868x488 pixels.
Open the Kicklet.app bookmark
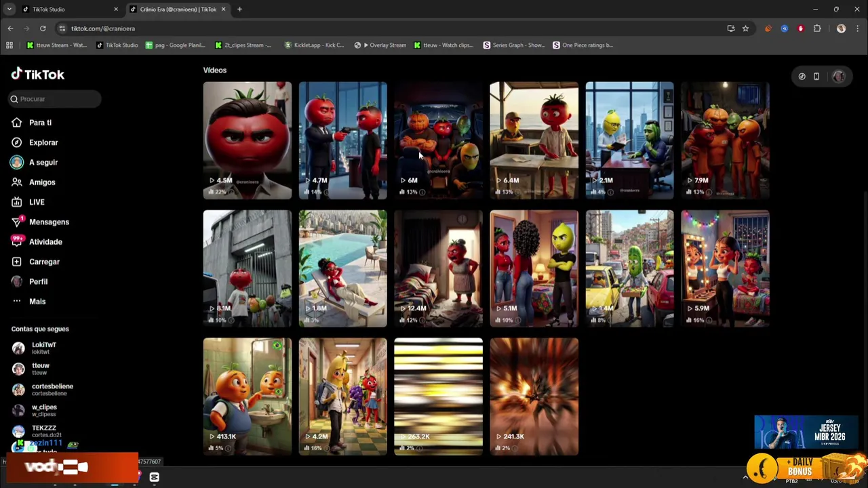314,45
